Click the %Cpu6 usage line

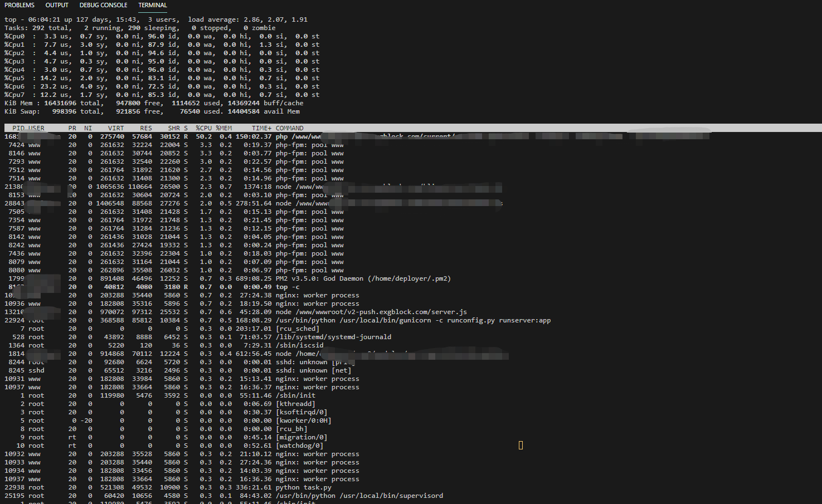162,86
